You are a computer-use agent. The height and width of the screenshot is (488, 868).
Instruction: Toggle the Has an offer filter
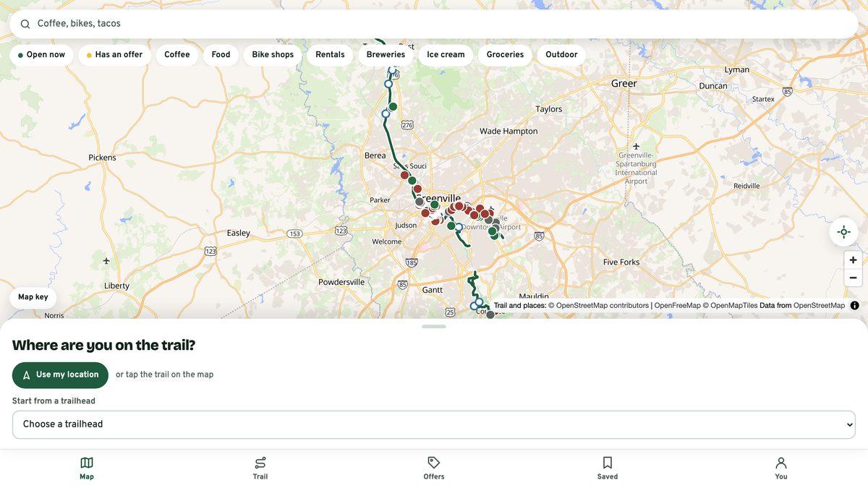114,55
